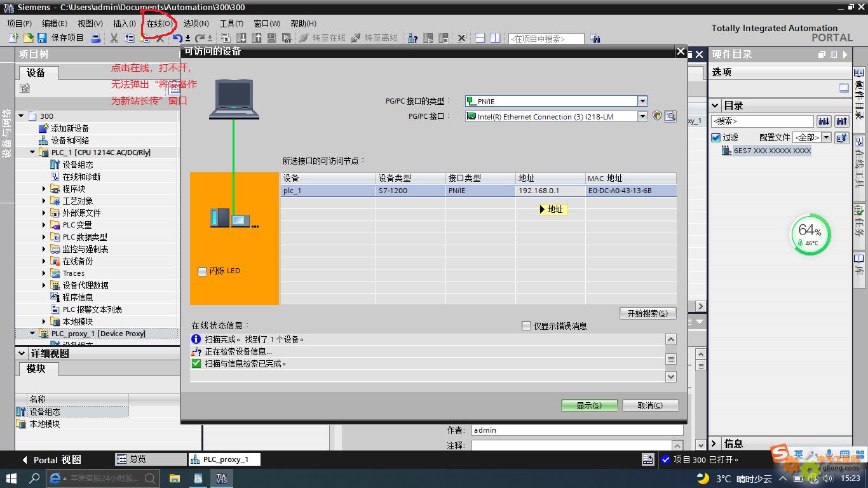This screenshot has width=868, height=488.
Task: Click 在线和诊断 in project tree
Action: 81,177
